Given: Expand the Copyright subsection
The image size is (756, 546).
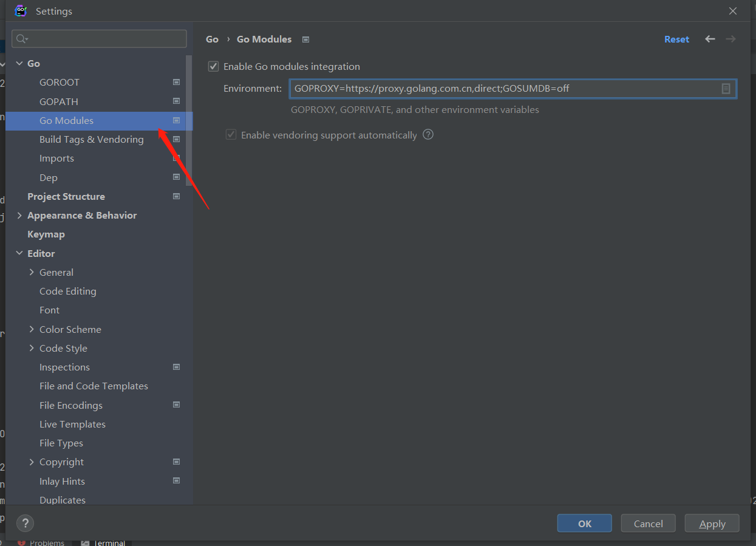Looking at the screenshot, I should pos(32,462).
